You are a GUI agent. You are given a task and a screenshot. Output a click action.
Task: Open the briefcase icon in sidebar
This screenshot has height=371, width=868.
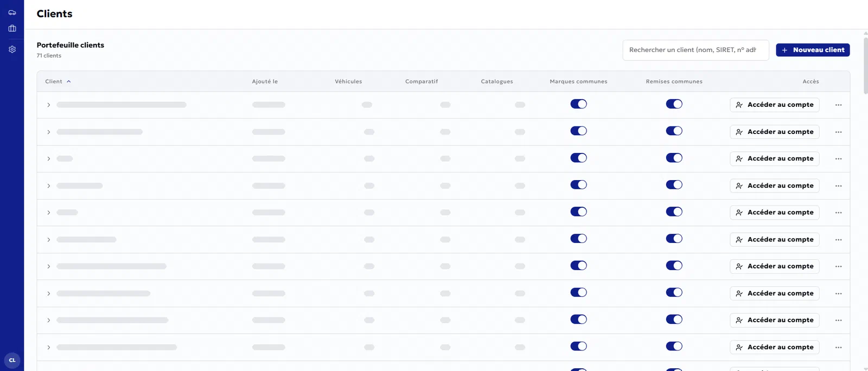(12, 28)
